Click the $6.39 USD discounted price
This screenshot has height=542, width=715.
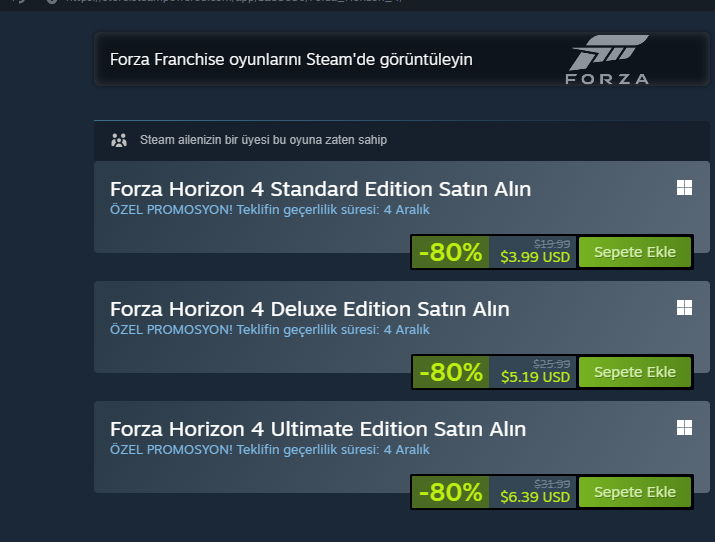pyautogui.click(x=535, y=497)
